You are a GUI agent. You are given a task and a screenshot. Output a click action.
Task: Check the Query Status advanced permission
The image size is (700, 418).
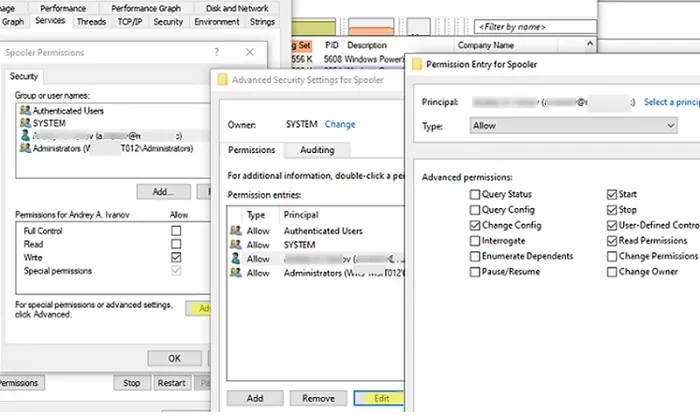pyautogui.click(x=476, y=195)
